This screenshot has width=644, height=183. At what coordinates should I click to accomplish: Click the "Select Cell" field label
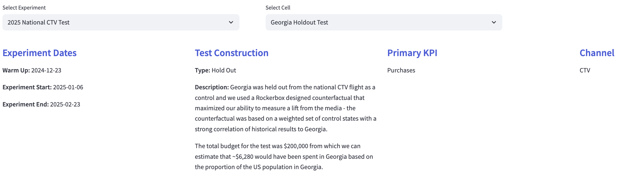click(x=278, y=8)
